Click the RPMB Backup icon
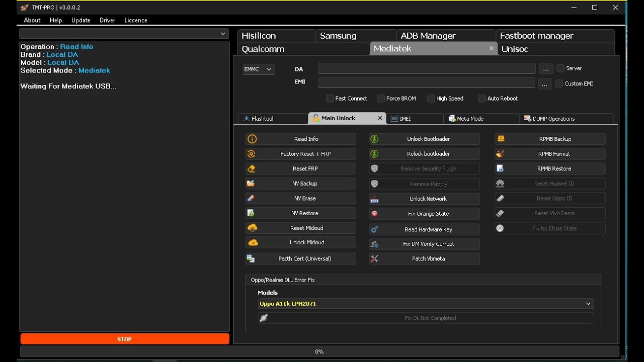This screenshot has height=362, width=644. [501, 139]
